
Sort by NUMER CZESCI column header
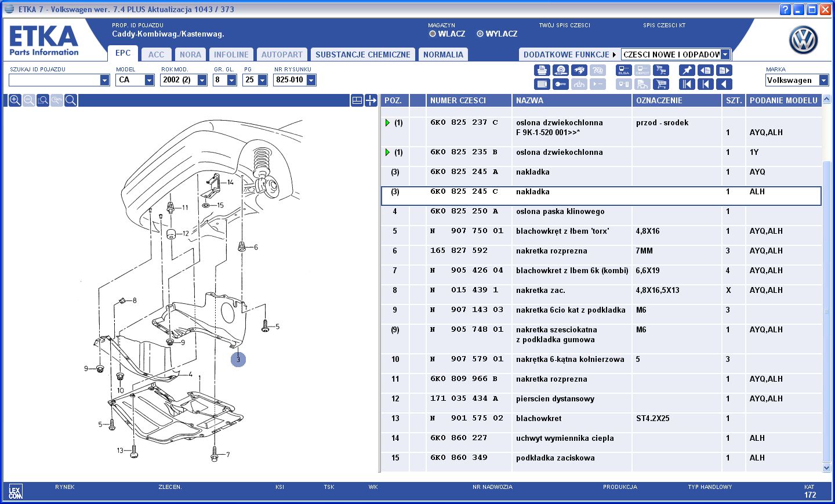[469, 100]
